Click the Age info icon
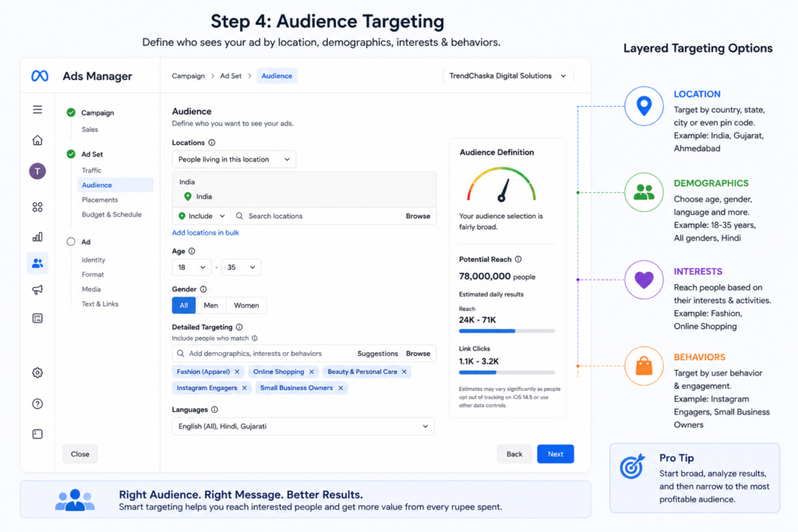This screenshot has width=798, height=532. (x=192, y=251)
